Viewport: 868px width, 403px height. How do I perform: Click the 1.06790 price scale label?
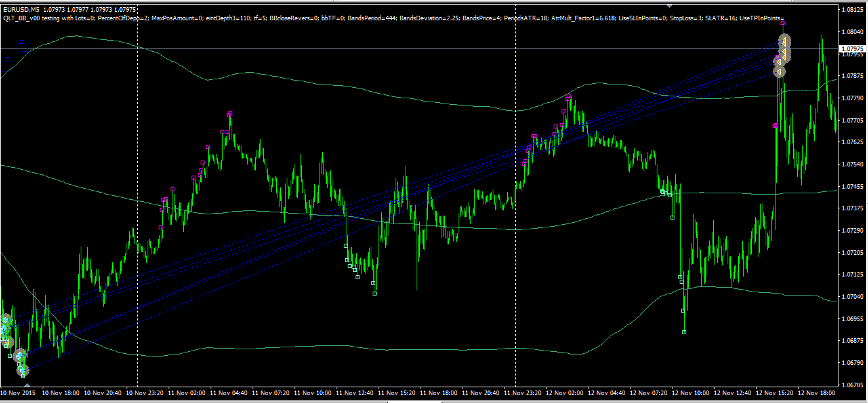click(852, 363)
